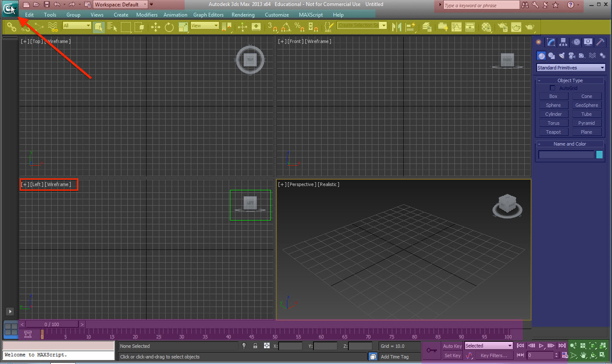Viewport: 612px width, 364px height.
Task: Open the Edit Named Selection Sets icon
Action: click(328, 27)
